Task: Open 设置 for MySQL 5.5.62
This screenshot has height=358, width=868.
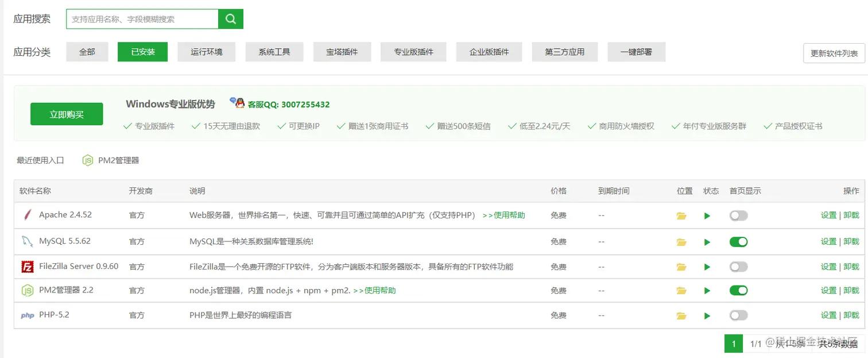Action: (x=828, y=241)
